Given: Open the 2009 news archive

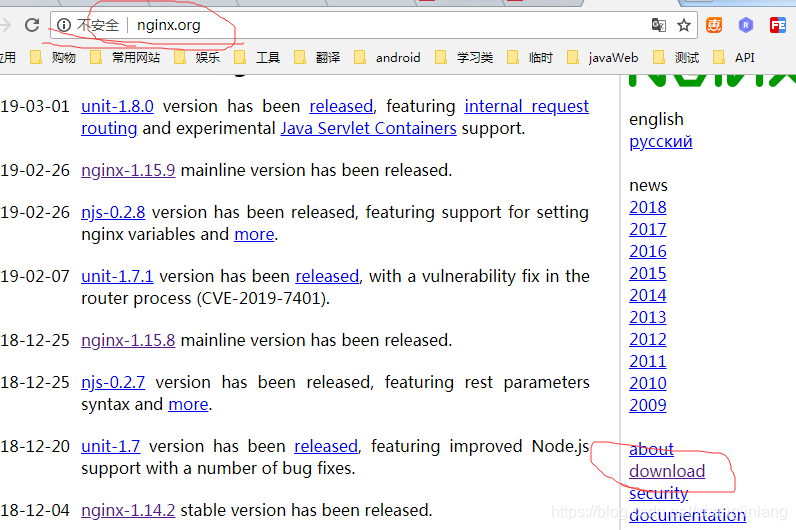Looking at the screenshot, I should click(x=648, y=405).
